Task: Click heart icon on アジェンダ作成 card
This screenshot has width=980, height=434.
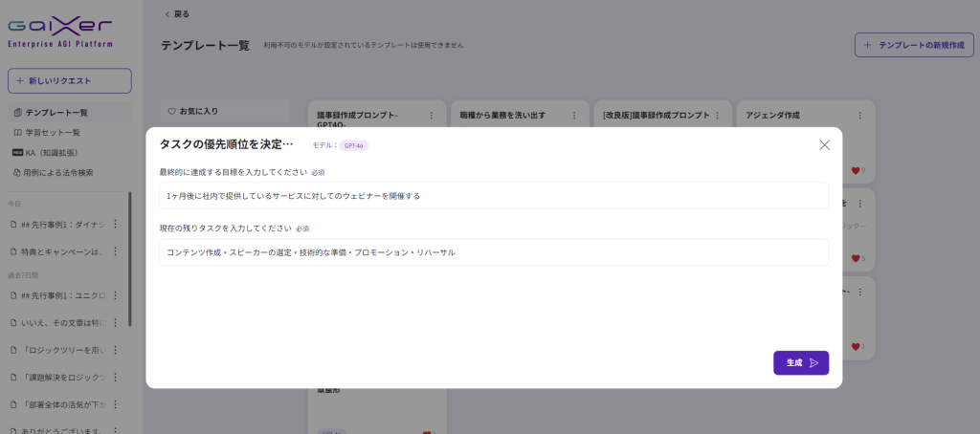Action: (x=855, y=171)
